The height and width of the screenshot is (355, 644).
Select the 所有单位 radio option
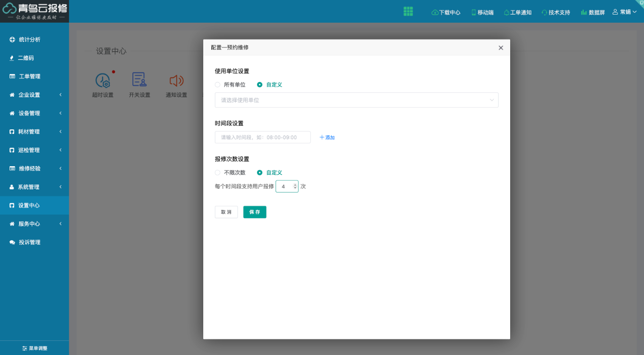pyautogui.click(x=217, y=85)
